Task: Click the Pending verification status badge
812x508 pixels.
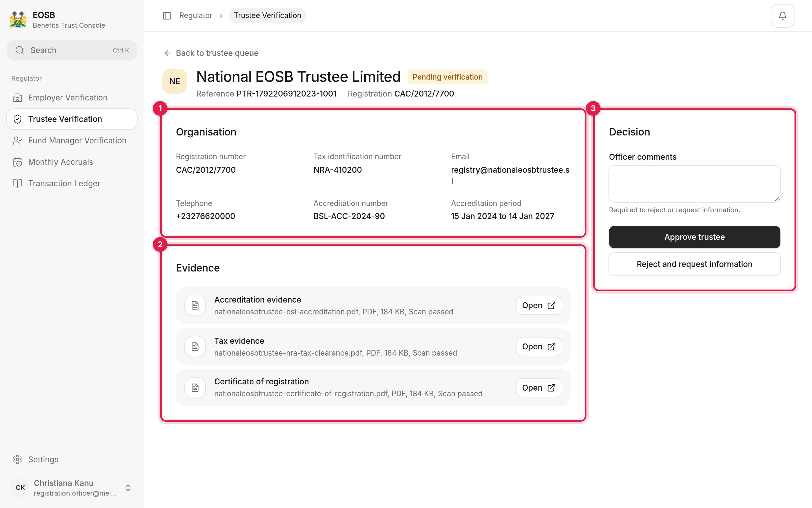Action: pos(447,77)
